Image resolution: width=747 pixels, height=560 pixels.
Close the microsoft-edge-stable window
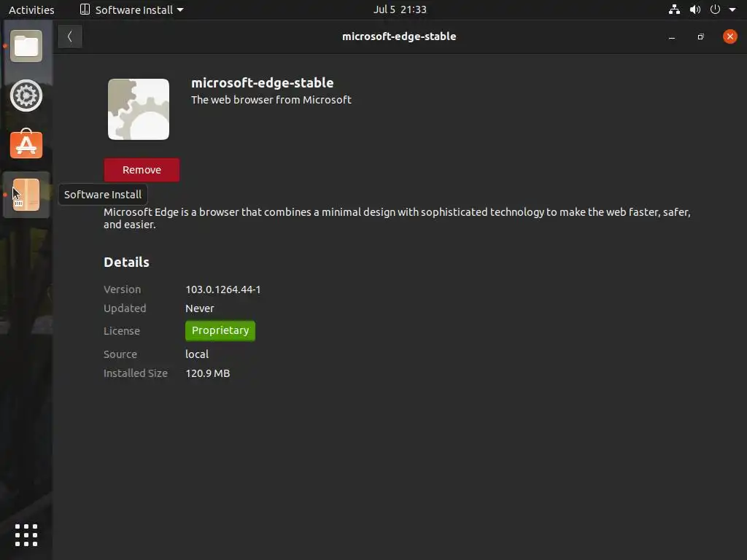click(x=729, y=36)
